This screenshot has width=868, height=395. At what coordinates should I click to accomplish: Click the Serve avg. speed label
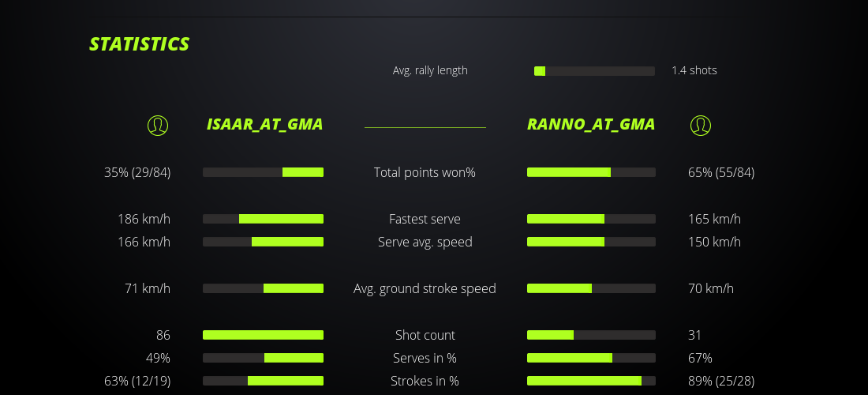coord(425,242)
